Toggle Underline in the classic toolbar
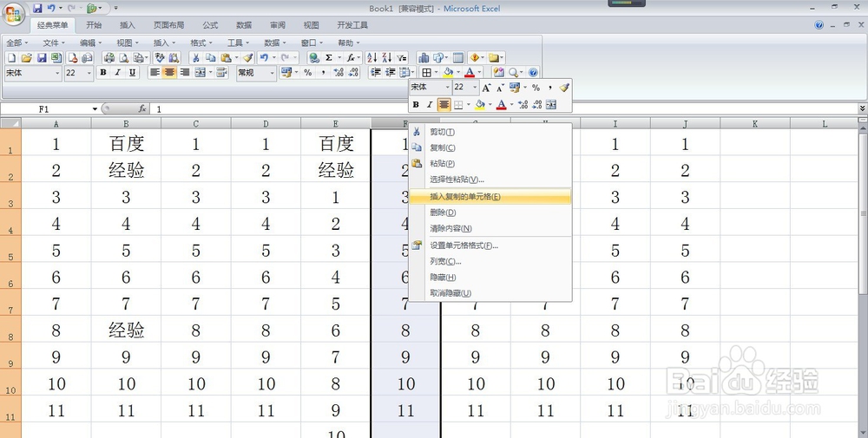Screen dimensions: 868x438 click(132, 73)
